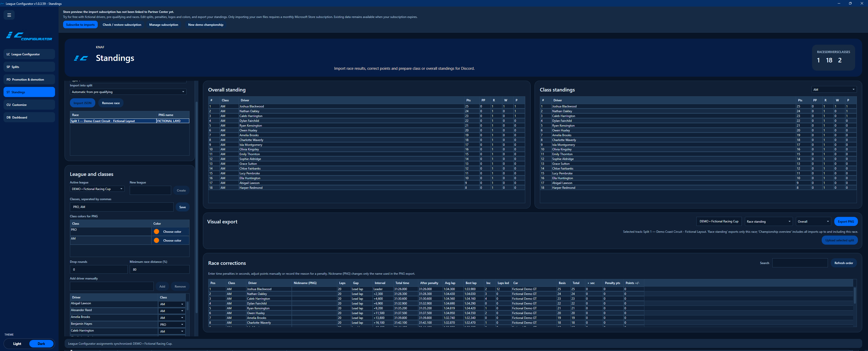The width and height of the screenshot is (868, 351).
Task: Change class dropdown for Benjamin Hayes
Action: click(x=172, y=324)
